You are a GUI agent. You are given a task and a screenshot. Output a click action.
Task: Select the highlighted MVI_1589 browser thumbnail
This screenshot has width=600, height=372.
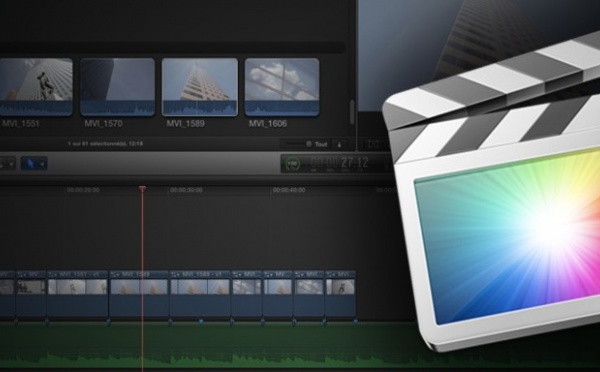click(199, 87)
